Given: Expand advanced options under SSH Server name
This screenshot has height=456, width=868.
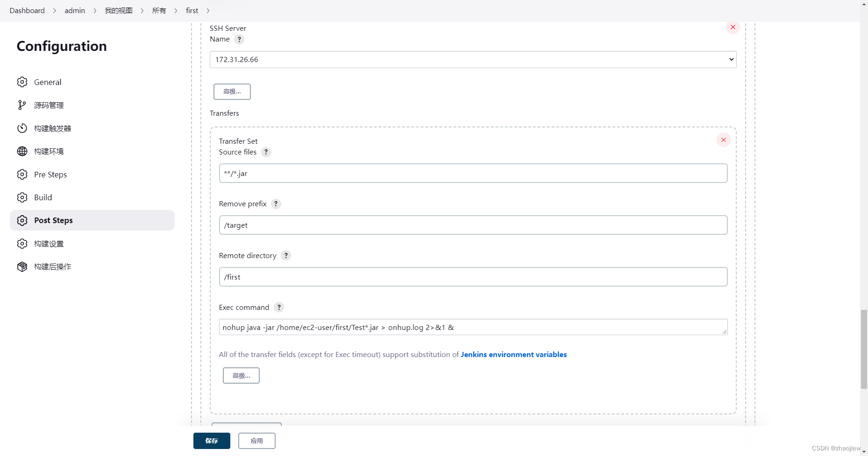Looking at the screenshot, I should 232,91.
